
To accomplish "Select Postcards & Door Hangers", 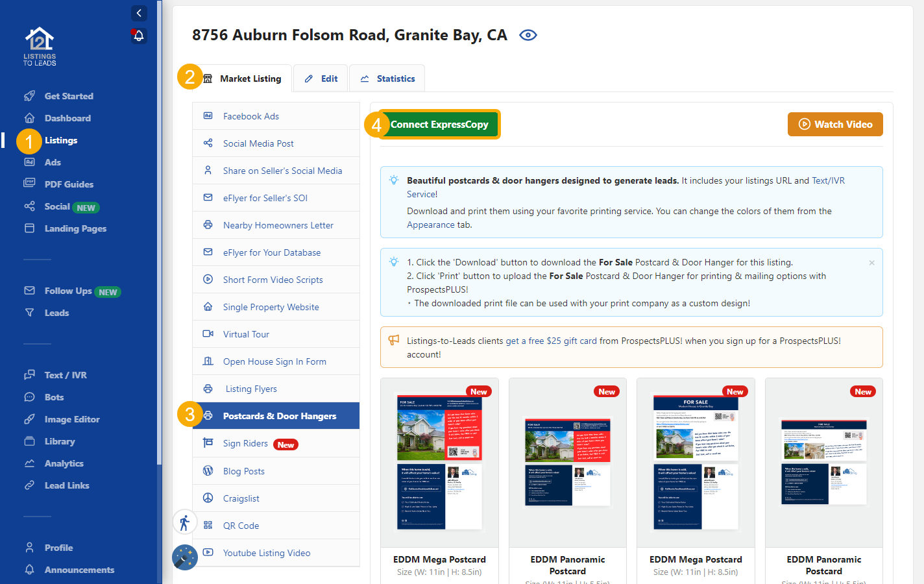I will tap(276, 416).
